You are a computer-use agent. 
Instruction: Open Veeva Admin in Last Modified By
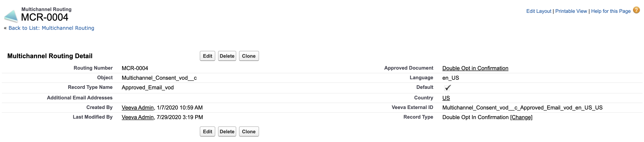tap(138, 117)
